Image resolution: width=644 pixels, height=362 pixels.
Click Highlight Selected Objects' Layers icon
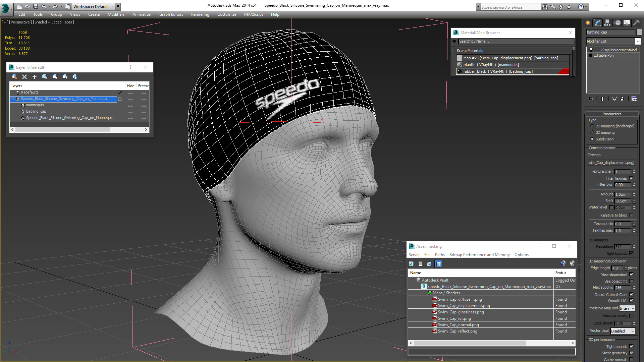point(55,77)
